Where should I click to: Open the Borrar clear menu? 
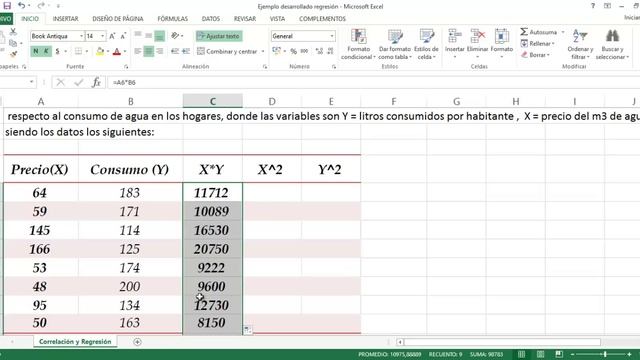(x=536, y=54)
